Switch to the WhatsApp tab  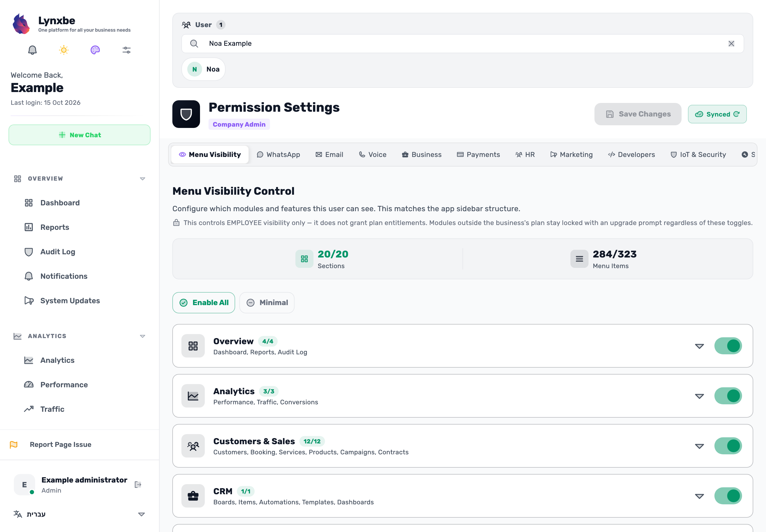(x=278, y=155)
